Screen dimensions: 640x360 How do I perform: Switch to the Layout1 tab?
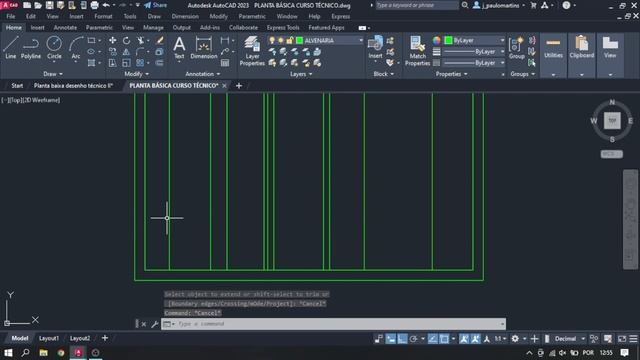pos(49,338)
